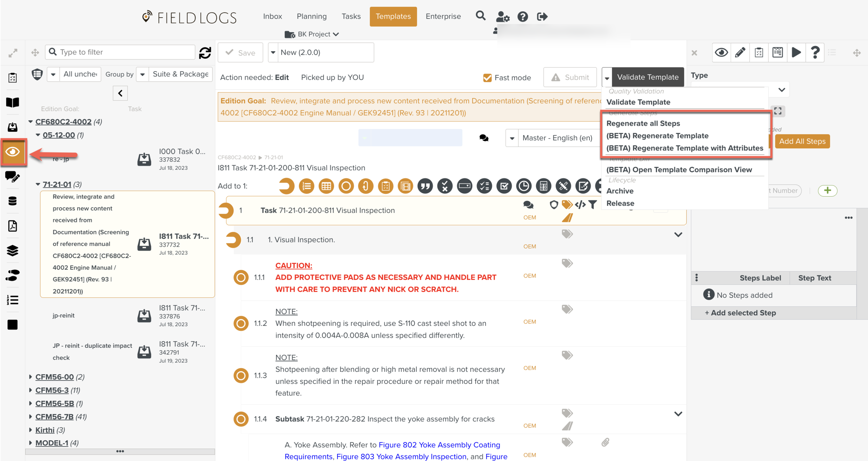Choose Regenerate all Steps from menu
The image size is (868, 461).
pyautogui.click(x=643, y=123)
